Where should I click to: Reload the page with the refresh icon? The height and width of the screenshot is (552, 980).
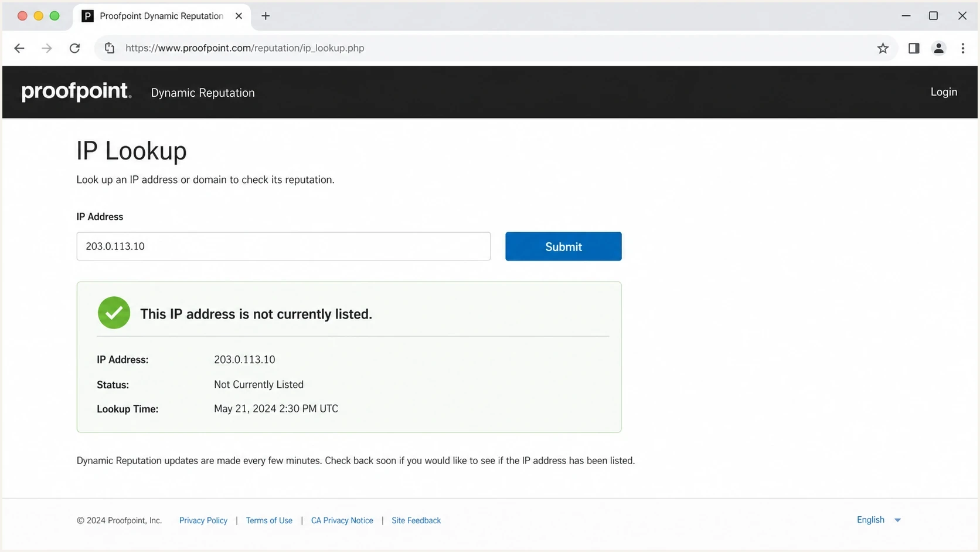coord(74,48)
